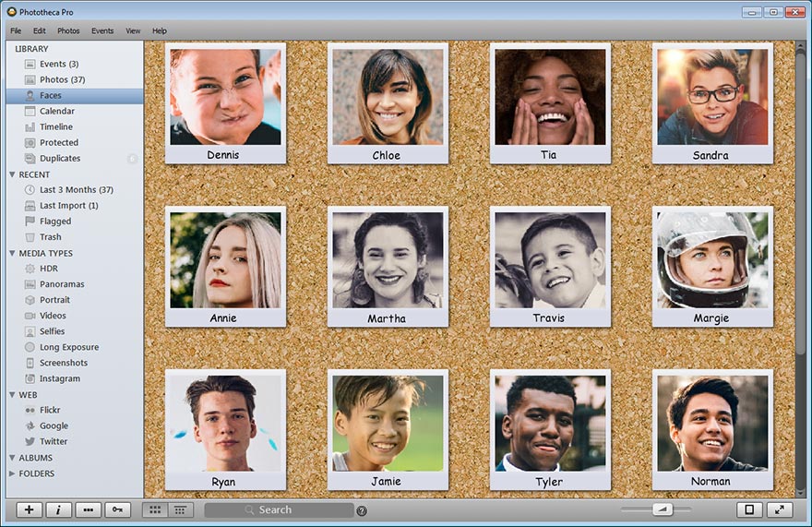Viewport: 812px width, 527px height.
Task: Click the three-dots more options button
Action: click(x=88, y=509)
